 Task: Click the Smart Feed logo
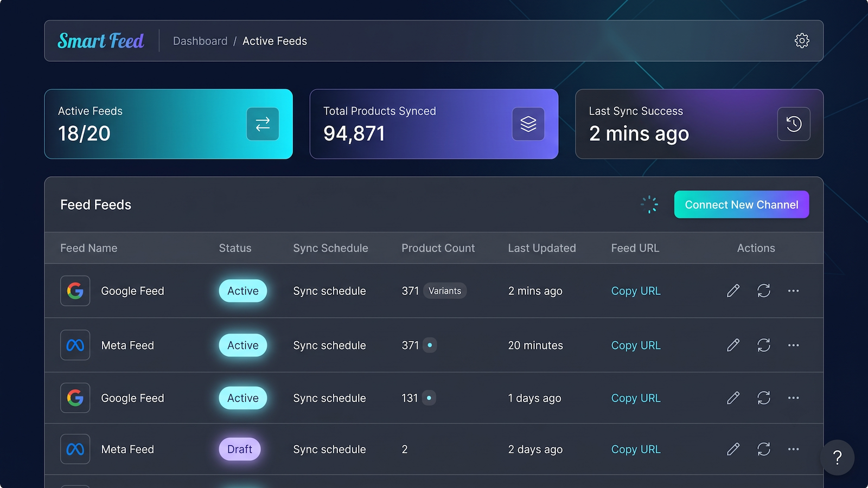click(101, 41)
